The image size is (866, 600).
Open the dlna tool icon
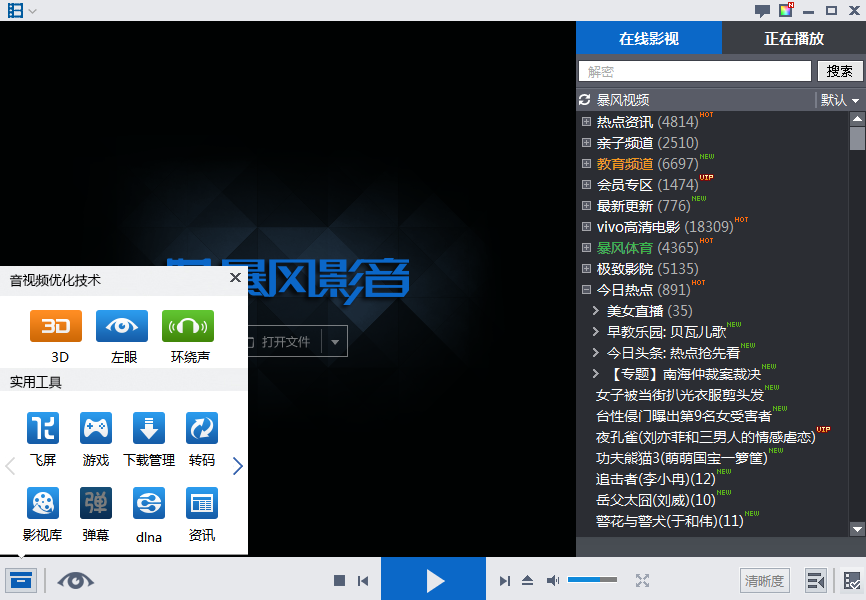[x=149, y=503]
